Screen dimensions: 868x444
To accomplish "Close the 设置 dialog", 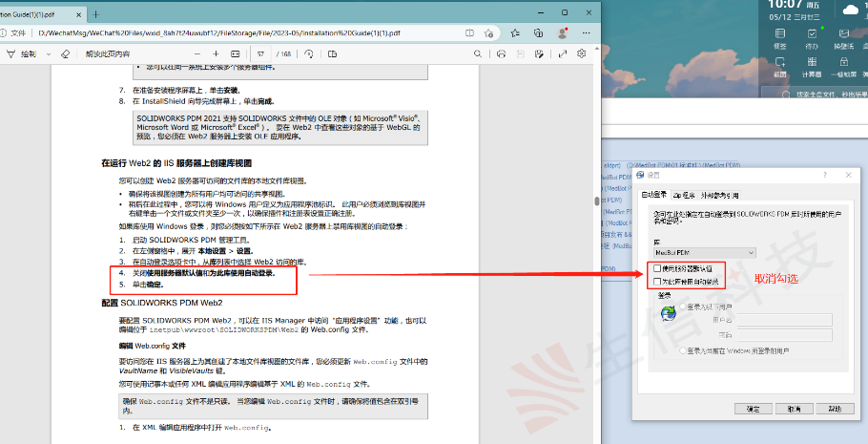I will coord(849,175).
